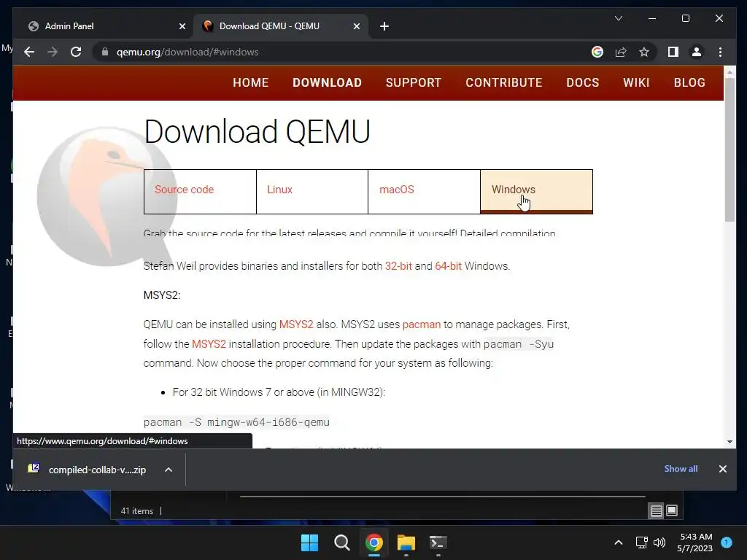This screenshot has height=560, width=747.
Task: Follow the pacman link
Action: 422,324
